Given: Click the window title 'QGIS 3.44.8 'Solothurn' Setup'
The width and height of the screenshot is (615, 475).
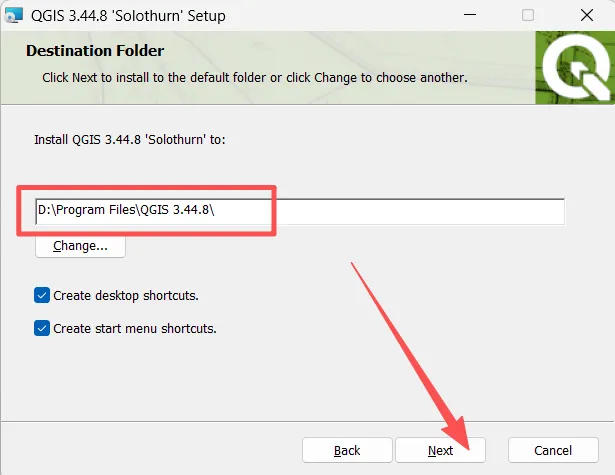Looking at the screenshot, I should point(128,16).
